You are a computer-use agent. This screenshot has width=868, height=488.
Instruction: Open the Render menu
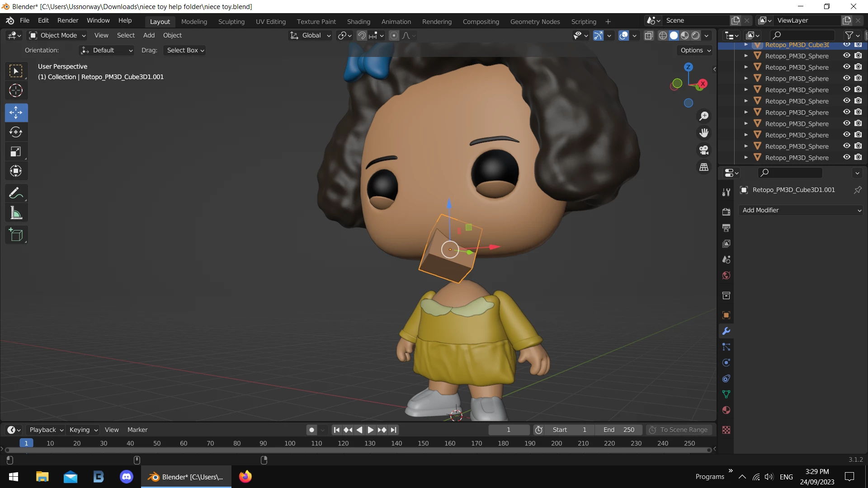(x=68, y=21)
